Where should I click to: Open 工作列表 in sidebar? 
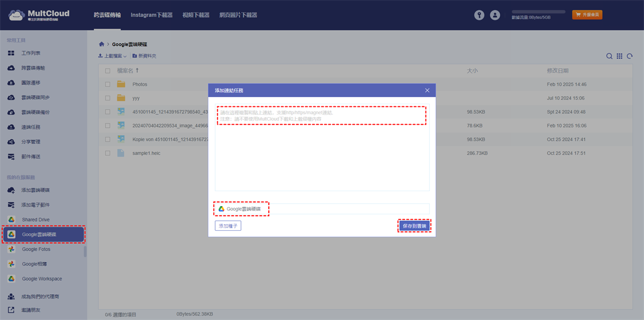31,53
